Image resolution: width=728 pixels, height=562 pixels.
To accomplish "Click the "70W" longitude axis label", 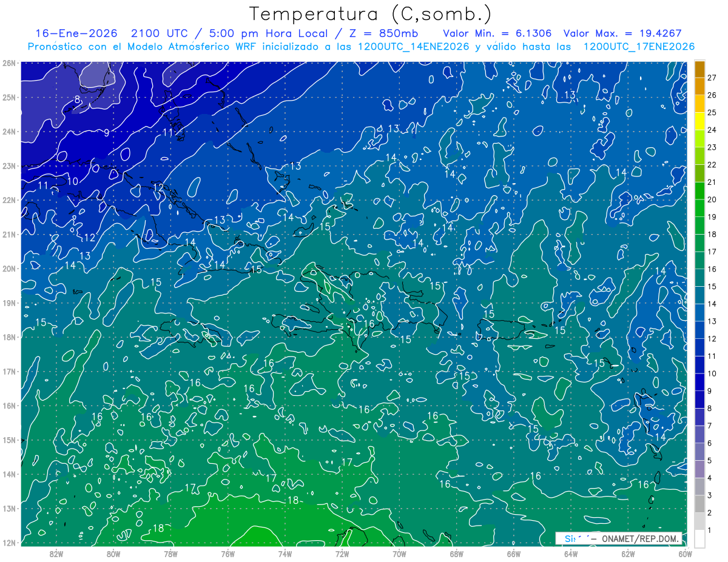I will click(399, 554).
